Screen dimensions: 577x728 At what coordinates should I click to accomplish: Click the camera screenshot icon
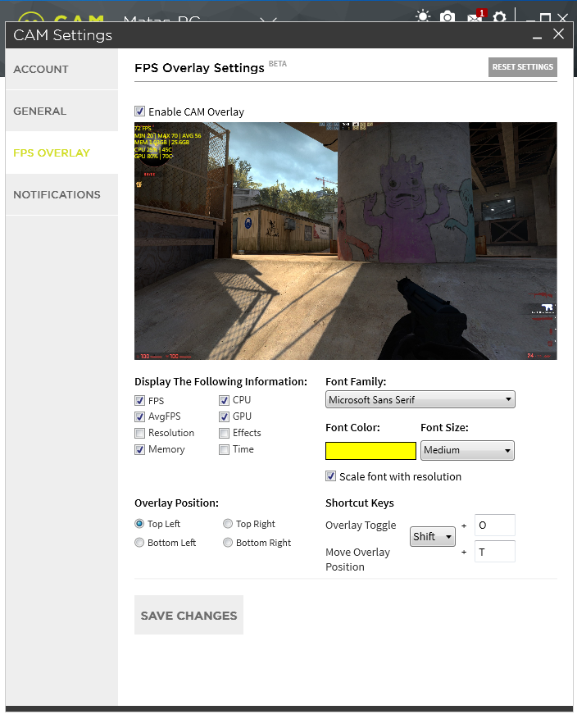point(447,16)
